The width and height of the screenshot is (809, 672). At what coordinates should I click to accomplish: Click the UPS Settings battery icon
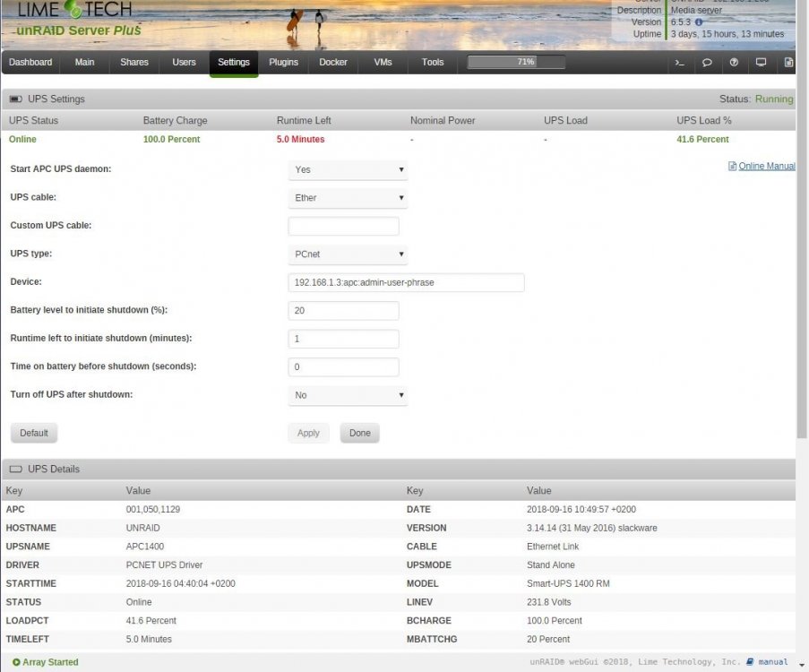pyautogui.click(x=16, y=99)
